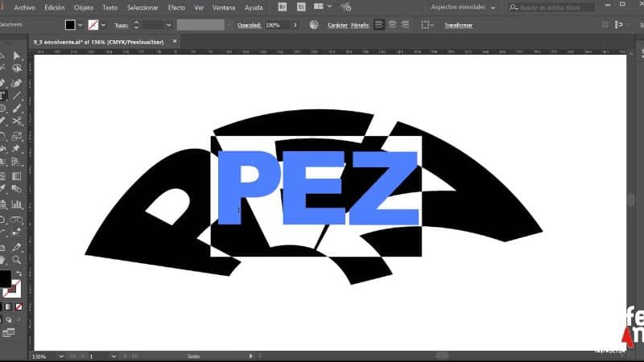
Task: Select the draw behind mode icon
Action: 9,319
